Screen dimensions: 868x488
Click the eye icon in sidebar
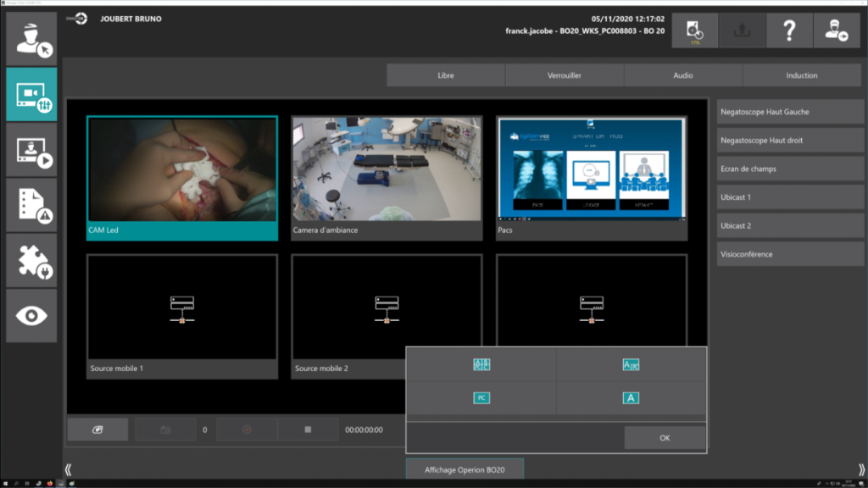(x=31, y=315)
